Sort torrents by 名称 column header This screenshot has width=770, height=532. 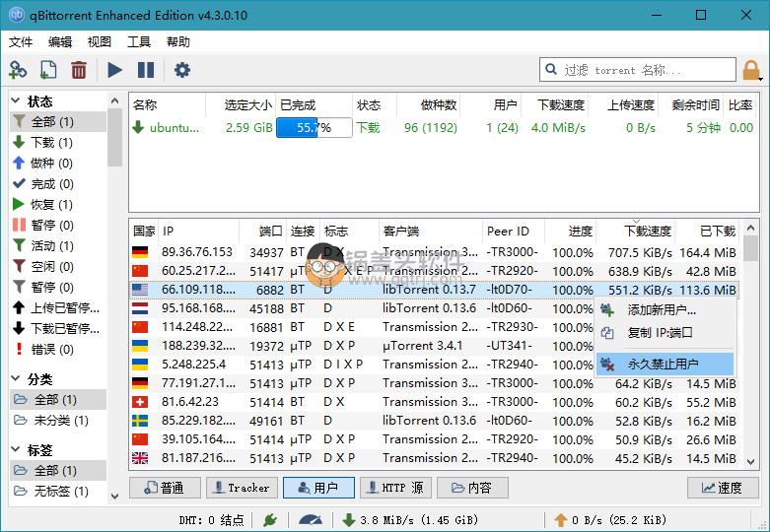167,105
